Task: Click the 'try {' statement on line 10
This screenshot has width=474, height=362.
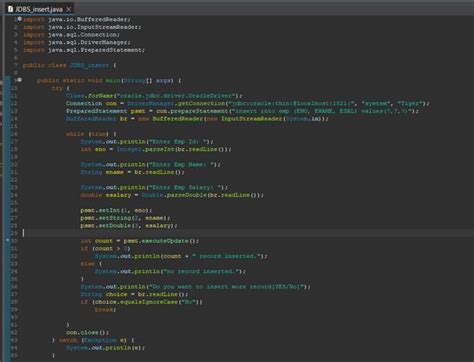Action: coord(60,88)
